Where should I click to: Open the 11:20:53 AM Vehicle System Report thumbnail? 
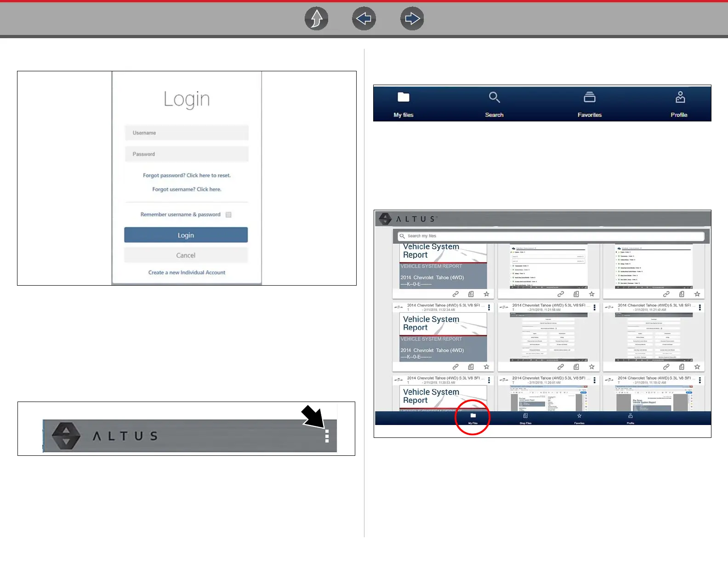coord(443,398)
